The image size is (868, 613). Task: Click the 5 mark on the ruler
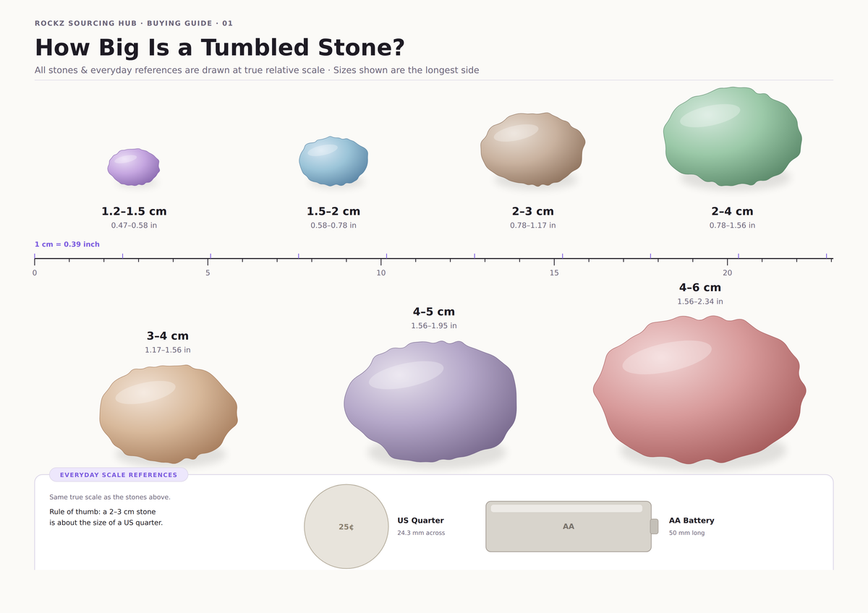(208, 273)
